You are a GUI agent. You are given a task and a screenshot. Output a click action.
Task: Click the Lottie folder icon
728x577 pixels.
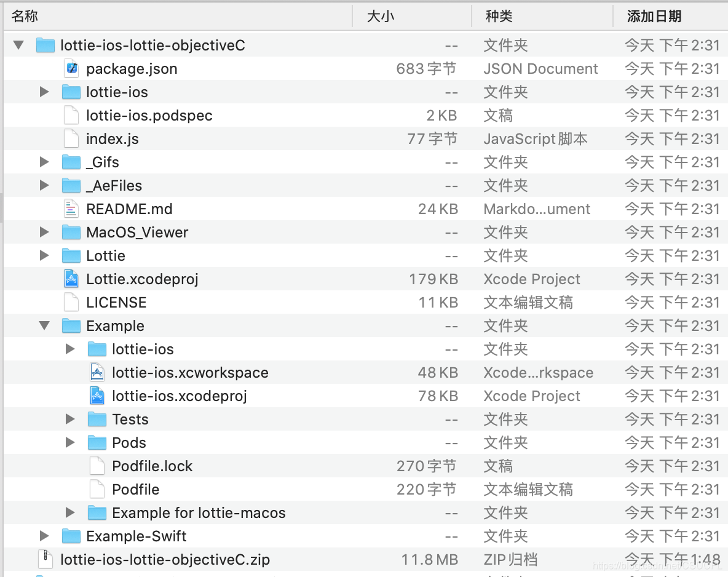coord(71,255)
